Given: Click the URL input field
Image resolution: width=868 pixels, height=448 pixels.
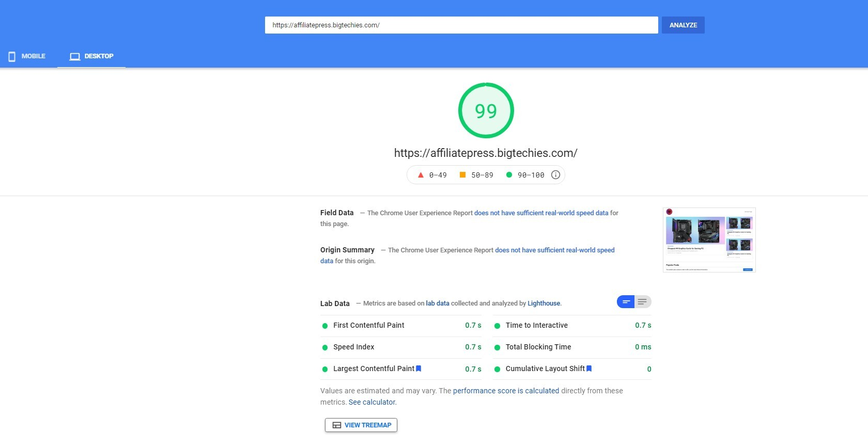Looking at the screenshot, I should 461,25.
